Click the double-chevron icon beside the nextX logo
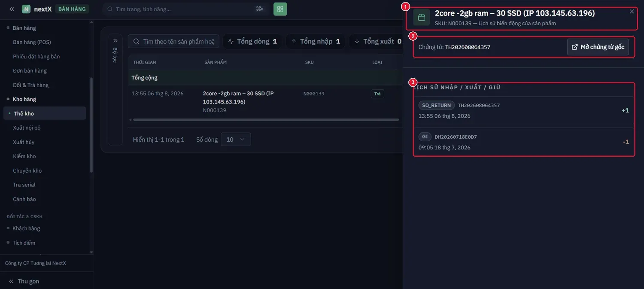644x289 pixels. [12, 9]
